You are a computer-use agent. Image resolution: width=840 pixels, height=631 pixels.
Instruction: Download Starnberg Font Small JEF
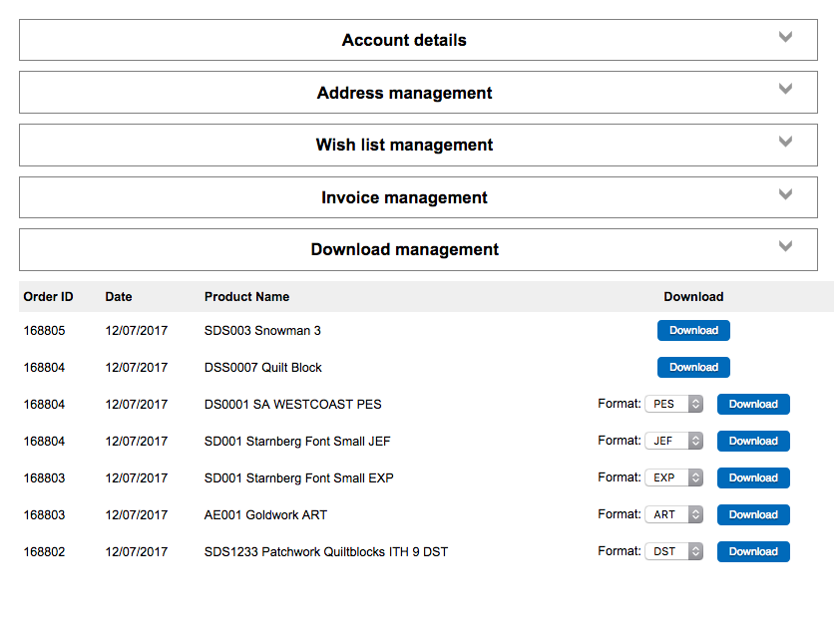pos(753,442)
